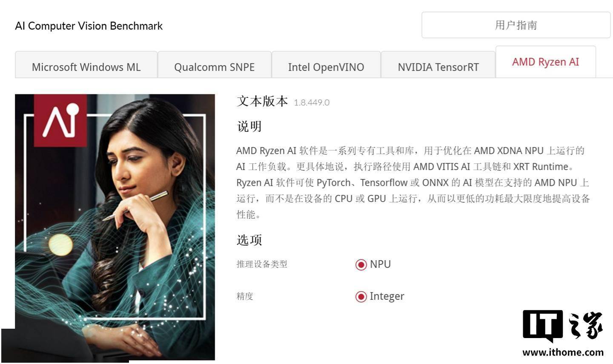
Task: Click the AMD Ryzen AI description paragraph
Action: 413,182
